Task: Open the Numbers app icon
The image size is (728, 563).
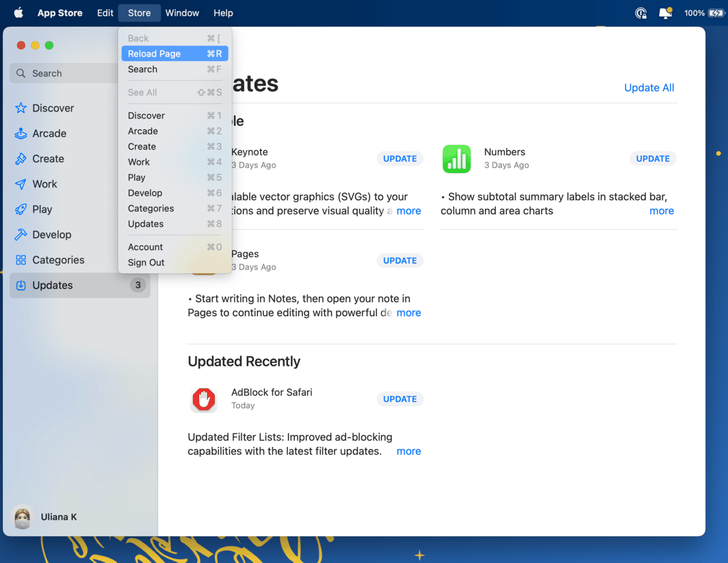Action: 457,159
